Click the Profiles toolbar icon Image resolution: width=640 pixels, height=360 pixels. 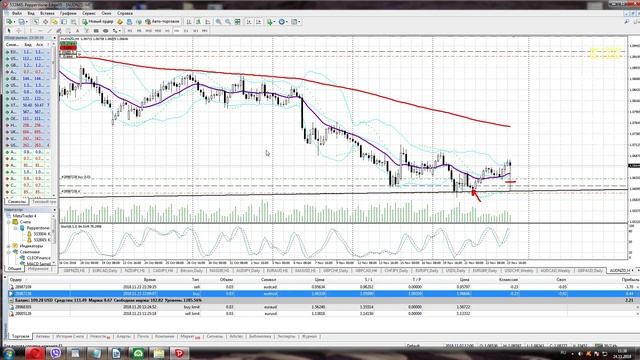21,22
